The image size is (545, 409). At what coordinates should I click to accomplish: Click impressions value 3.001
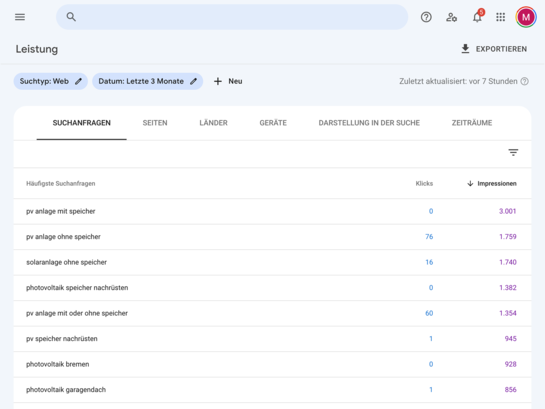[x=507, y=211]
